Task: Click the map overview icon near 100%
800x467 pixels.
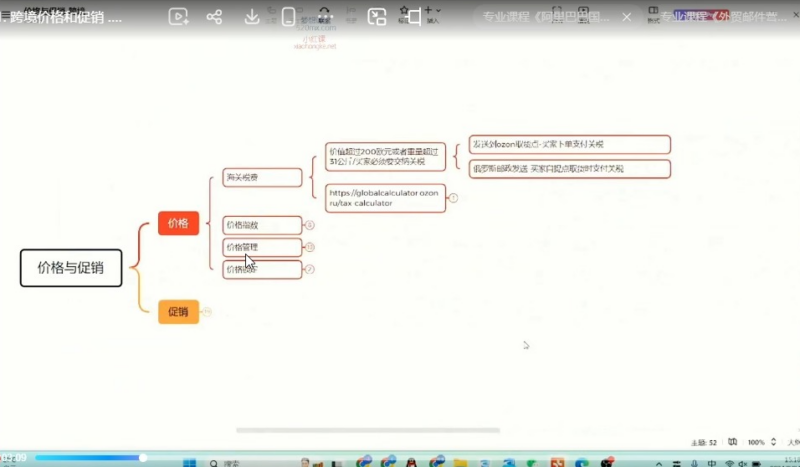Action: coord(732,442)
